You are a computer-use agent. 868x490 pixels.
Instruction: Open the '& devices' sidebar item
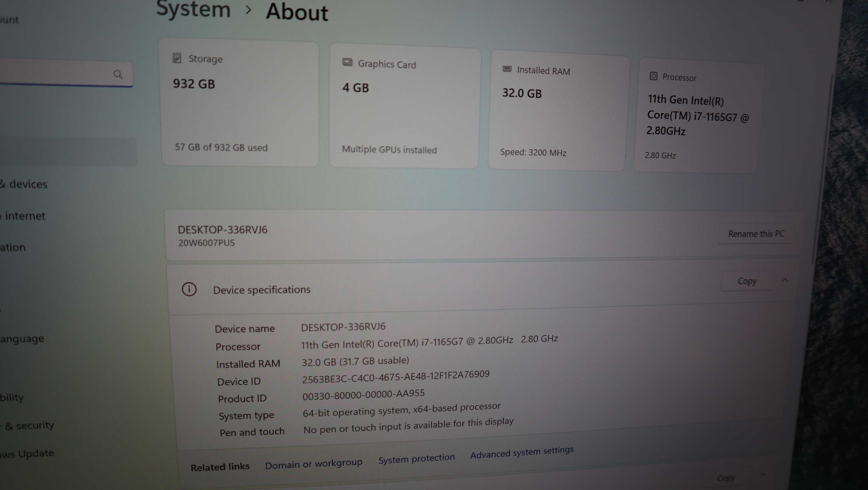[x=24, y=184]
